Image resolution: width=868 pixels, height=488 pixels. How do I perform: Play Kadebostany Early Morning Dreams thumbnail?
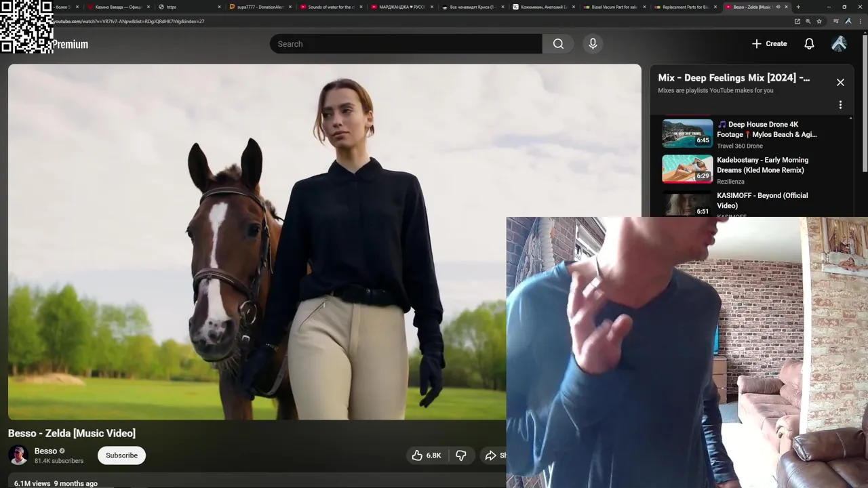tap(687, 169)
